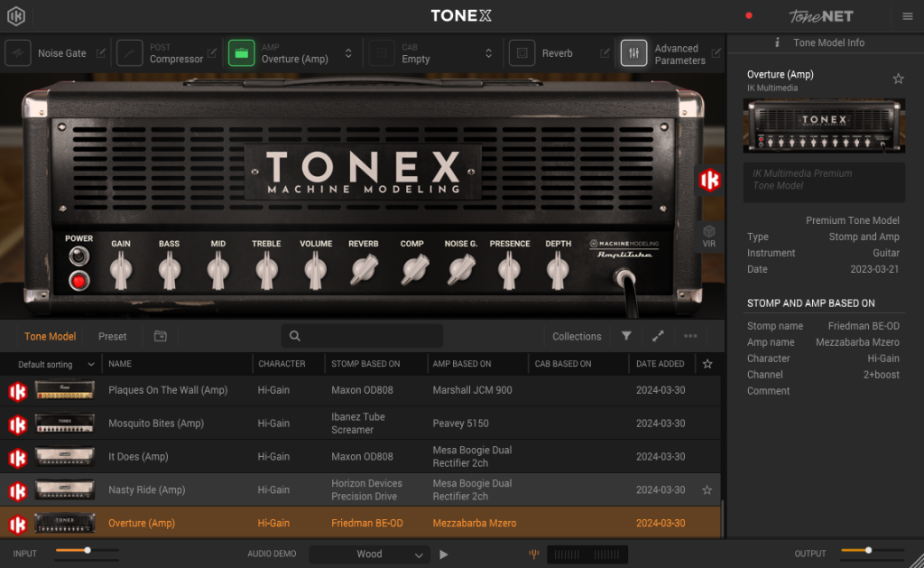Click the red IK button beside amp
The image size is (924, 568).
click(709, 180)
